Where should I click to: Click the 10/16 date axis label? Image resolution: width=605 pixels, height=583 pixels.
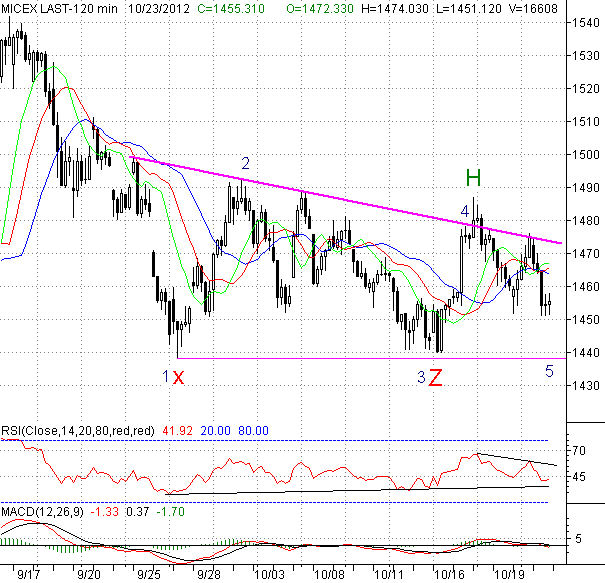(x=449, y=575)
